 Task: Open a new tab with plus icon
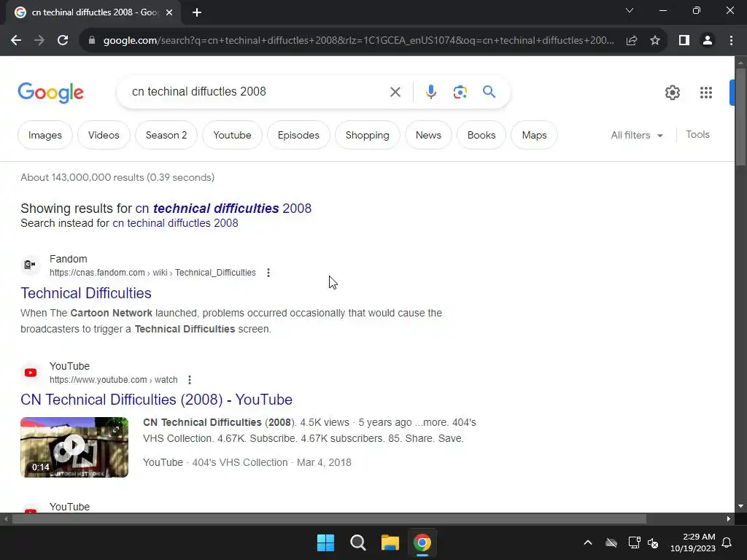coord(197,12)
